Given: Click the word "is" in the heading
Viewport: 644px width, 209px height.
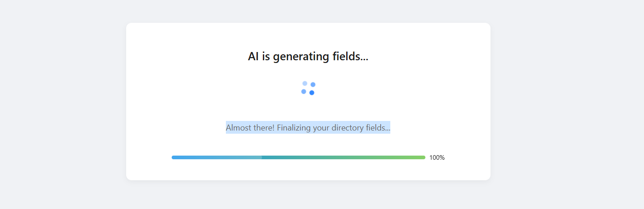Looking at the screenshot, I should pos(266,57).
